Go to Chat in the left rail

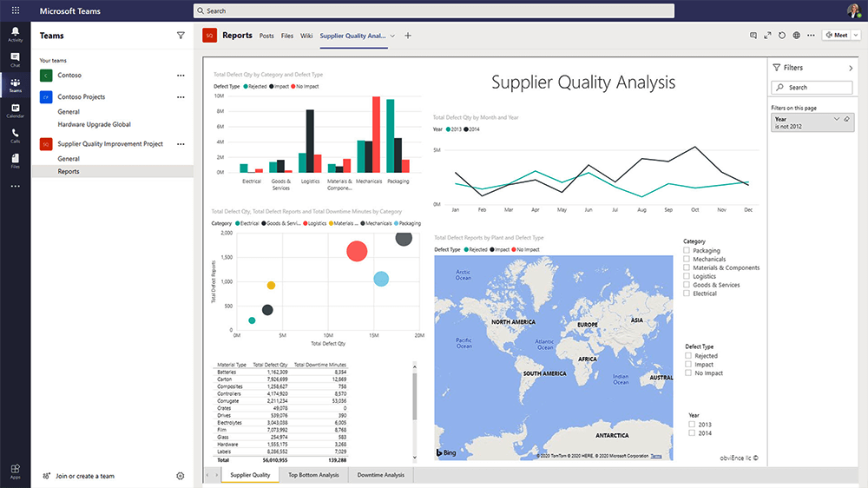click(15, 60)
